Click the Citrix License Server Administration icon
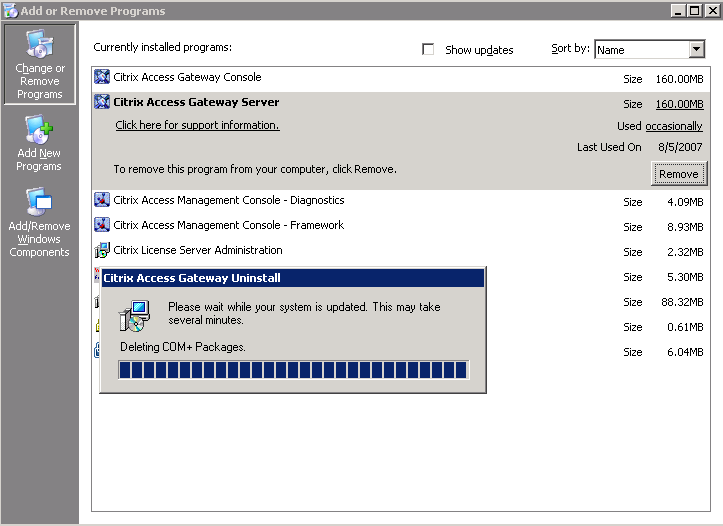The height and width of the screenshot is (526, 723). [102, 250]
